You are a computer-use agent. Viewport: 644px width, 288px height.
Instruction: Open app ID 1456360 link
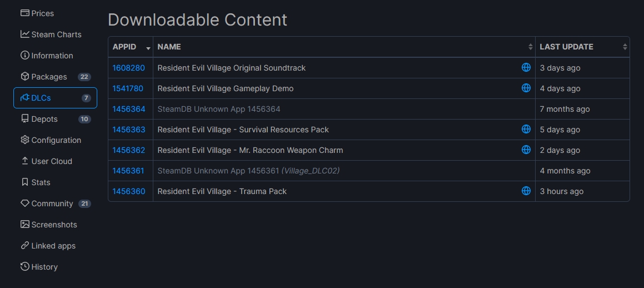click(x=128, y=191)
